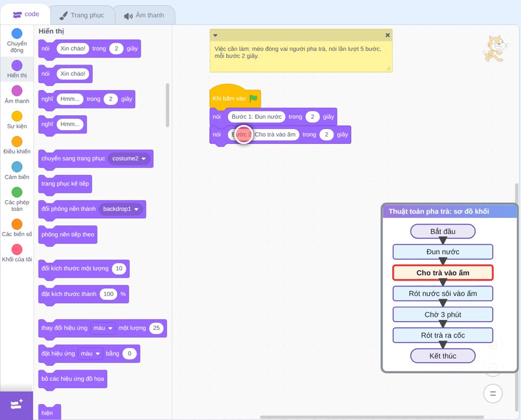This screenshot has width=521, height=420.
Task: Click the bỏ các hiệu ứng đồ họa block
Action: point(73,379)
